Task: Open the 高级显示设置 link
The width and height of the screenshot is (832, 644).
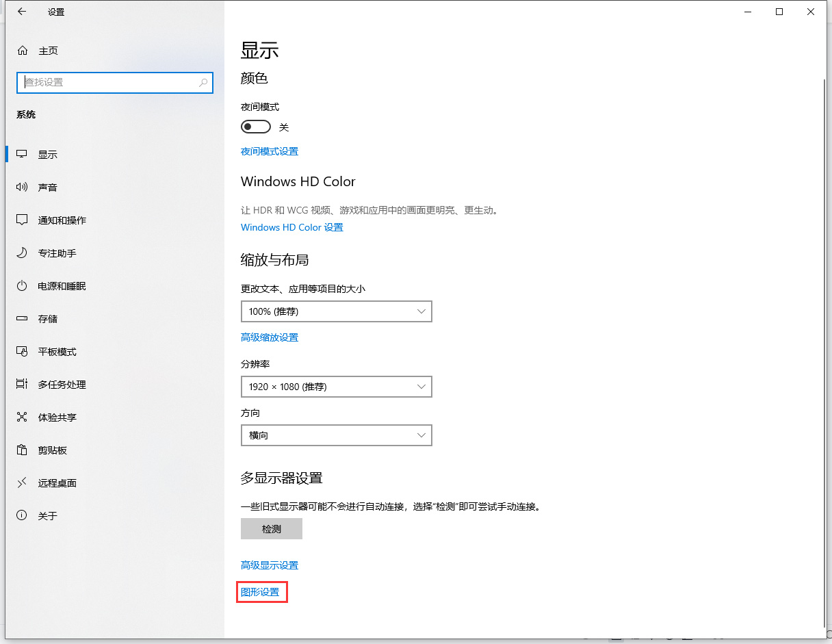Action: click(x=270, y=565)
